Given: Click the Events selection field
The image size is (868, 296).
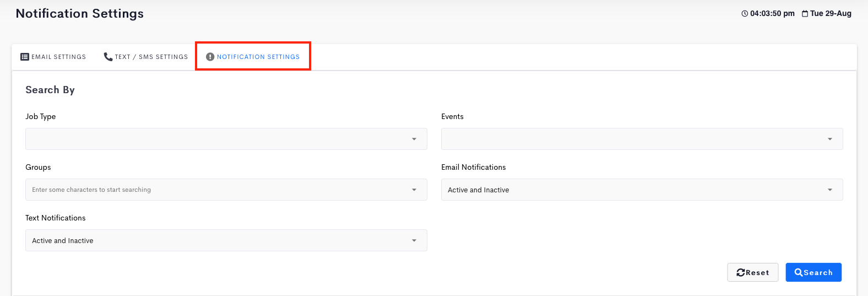Looking at the screenshot, I should (x=642, y=139).
